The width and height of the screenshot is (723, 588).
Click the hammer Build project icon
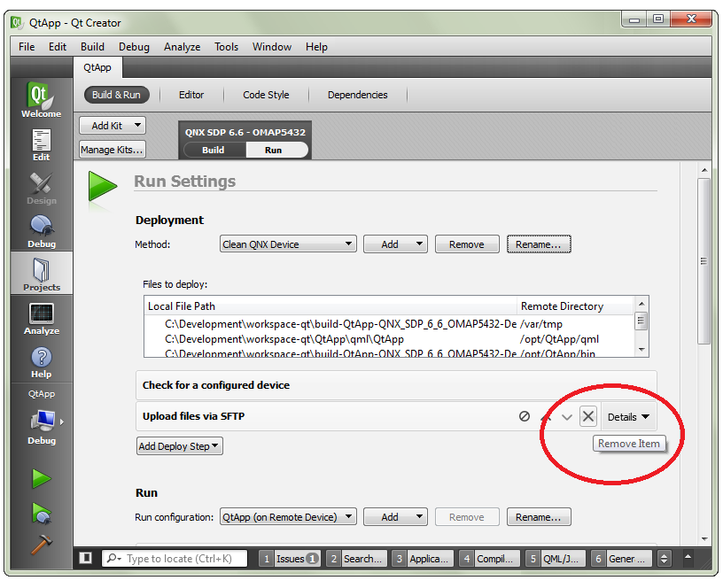[x=41, y=545]
